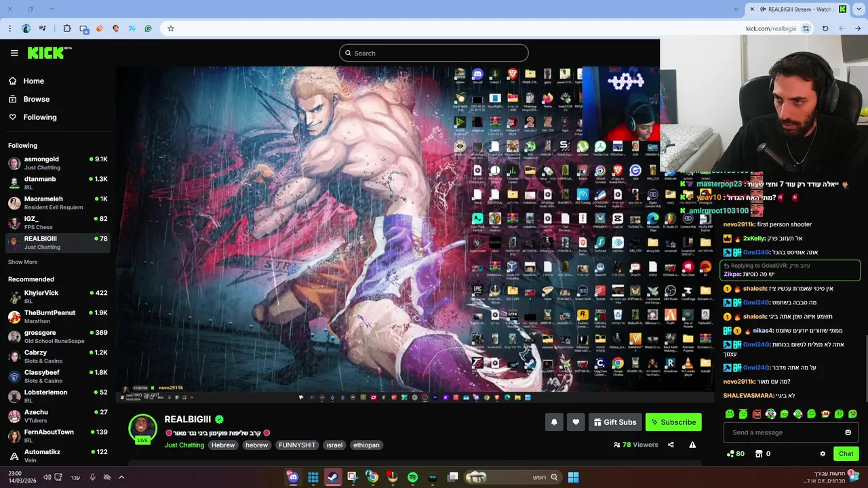Click the taskbar microphone icon
The width and height of the screenshot is (868, 488).
[92, 477]
